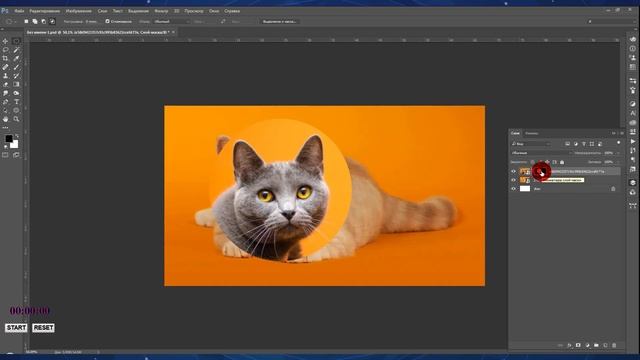
Task: Choose Add to Selection mode
Action: 35,21
